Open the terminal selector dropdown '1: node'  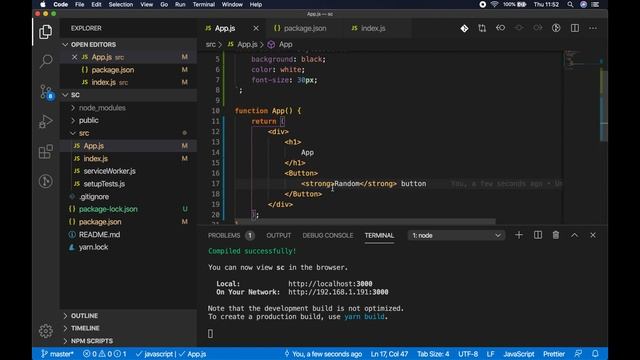[x=456, y=236]
